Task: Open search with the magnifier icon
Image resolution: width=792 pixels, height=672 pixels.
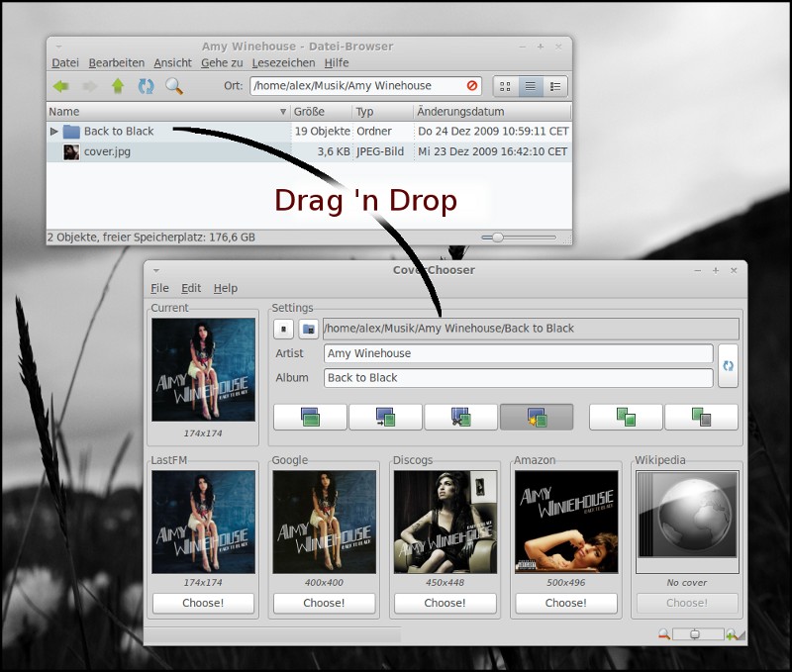Action: [x=174, y=86]
